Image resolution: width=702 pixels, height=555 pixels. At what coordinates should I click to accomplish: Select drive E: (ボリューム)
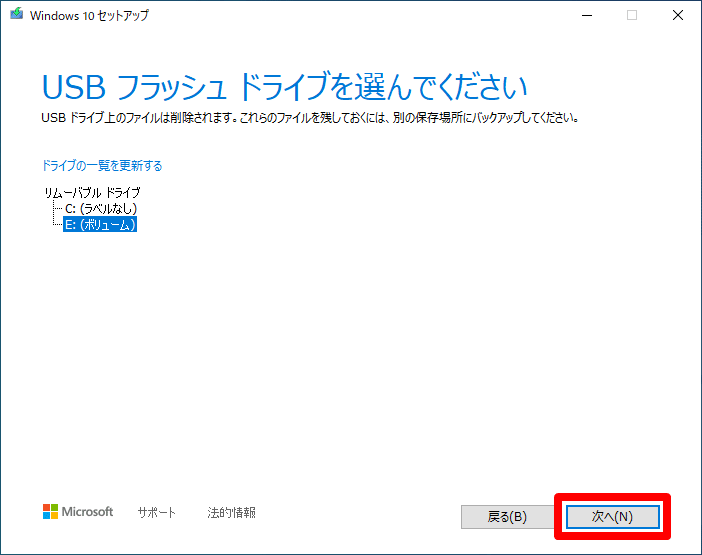100,225
